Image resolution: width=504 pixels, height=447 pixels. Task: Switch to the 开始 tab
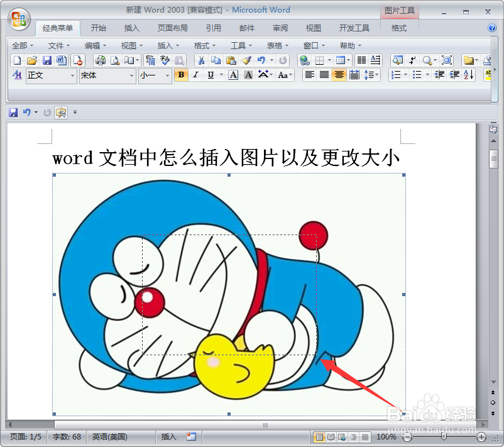99,28
